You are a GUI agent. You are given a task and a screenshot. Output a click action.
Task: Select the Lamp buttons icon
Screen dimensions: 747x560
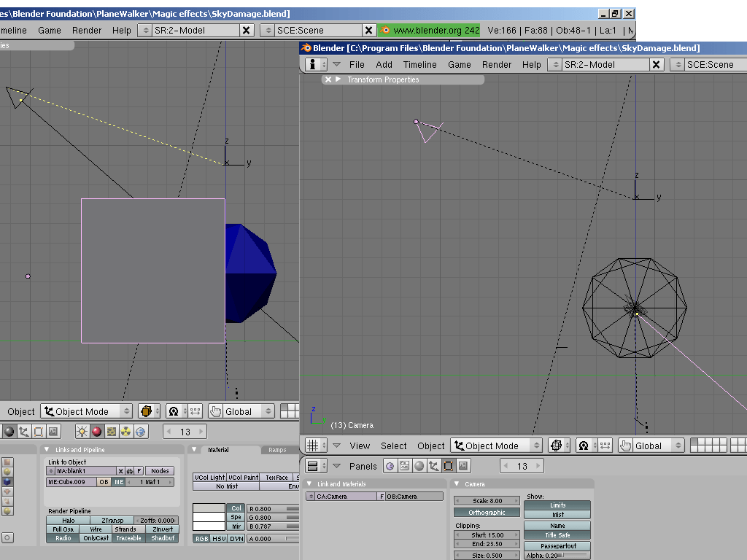[81, 431]
